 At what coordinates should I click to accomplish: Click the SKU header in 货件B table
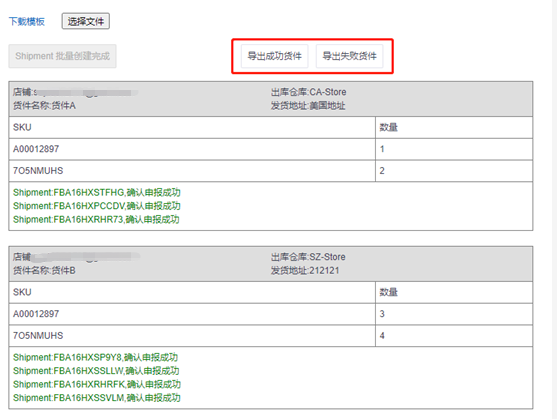(x=22, y=292)
